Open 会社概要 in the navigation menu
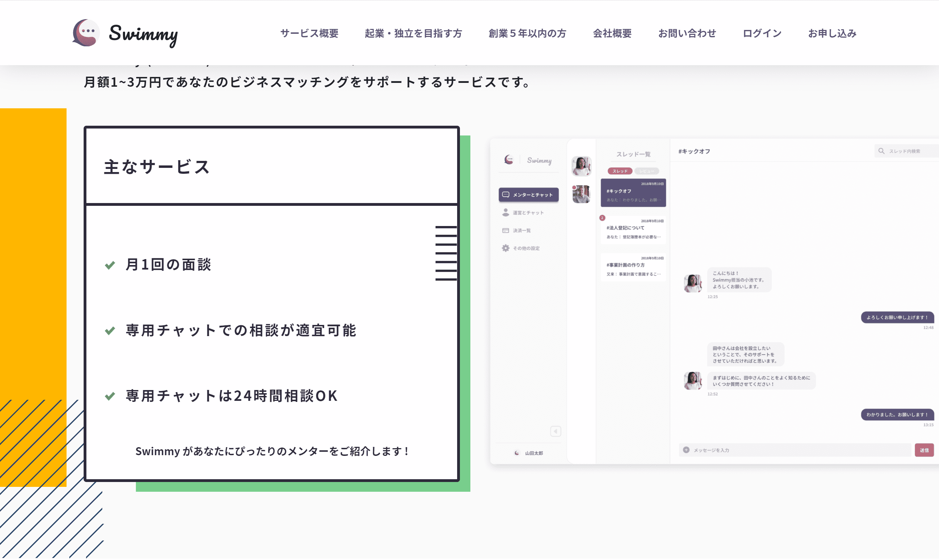 point(612,33)
